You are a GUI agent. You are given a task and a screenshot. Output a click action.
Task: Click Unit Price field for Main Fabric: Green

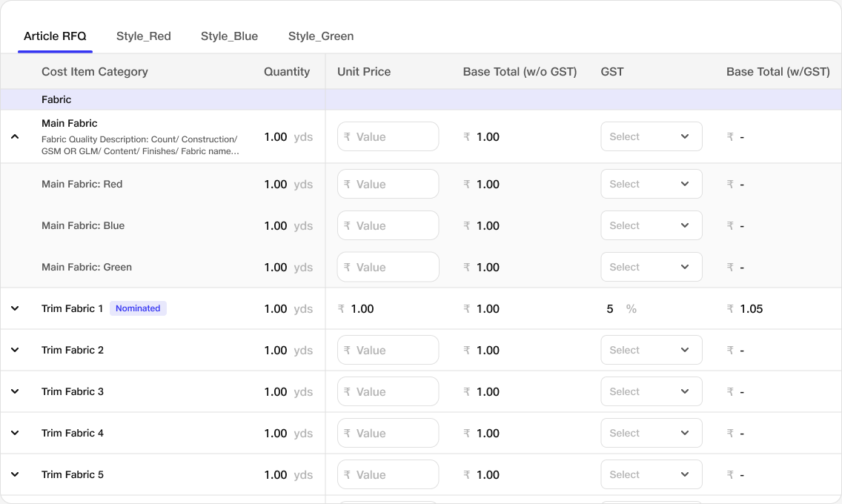[388, 267]
